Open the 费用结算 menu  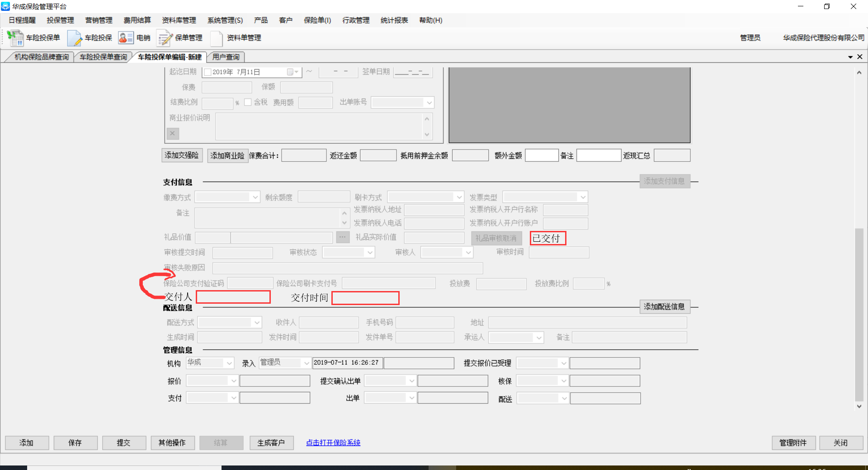click(137, 20)
